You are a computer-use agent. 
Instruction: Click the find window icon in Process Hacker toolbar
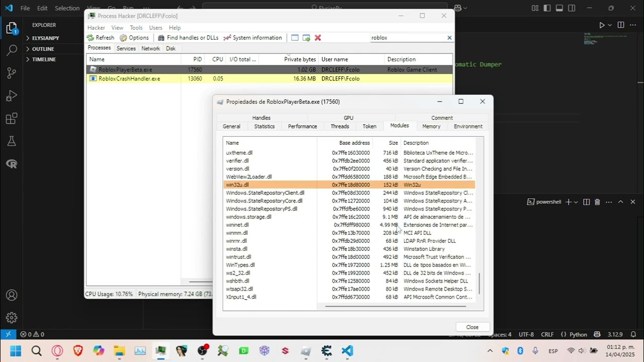[295, 38]
